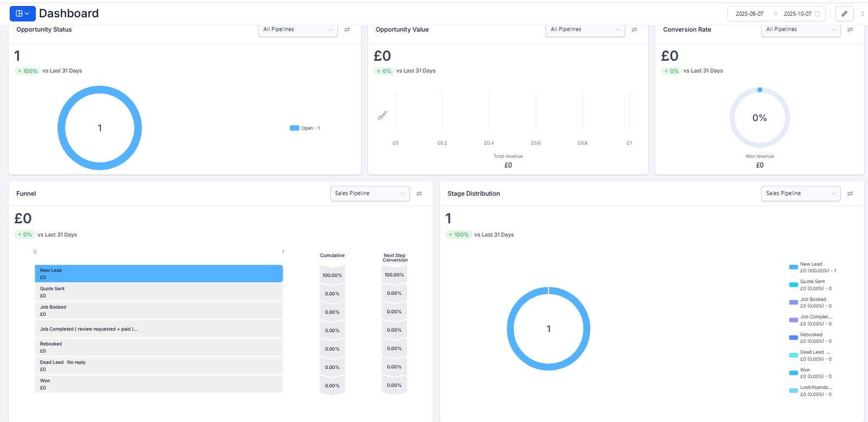The image size is (868, 422).
Task: Open Conversion Rate widget filter settings icon
Action: [850, 30]
